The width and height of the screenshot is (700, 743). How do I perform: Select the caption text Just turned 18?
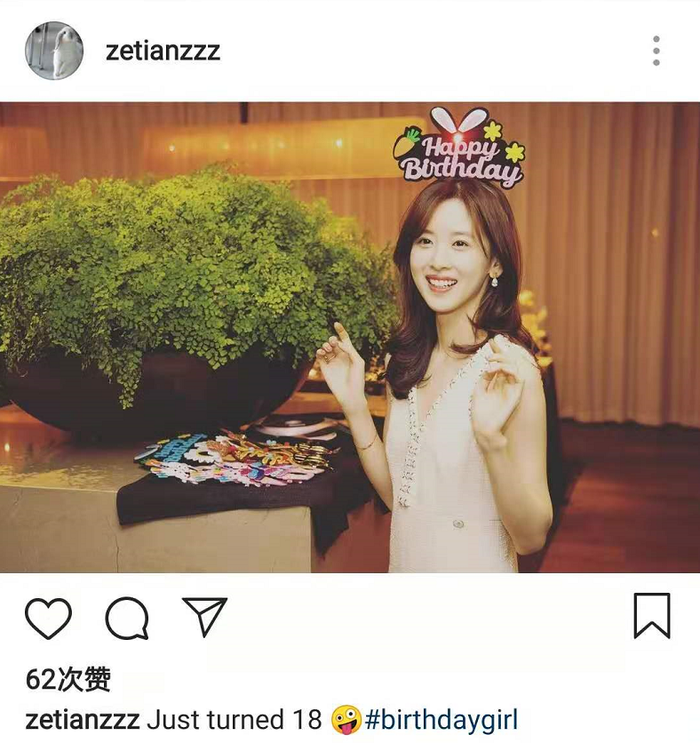234,720
